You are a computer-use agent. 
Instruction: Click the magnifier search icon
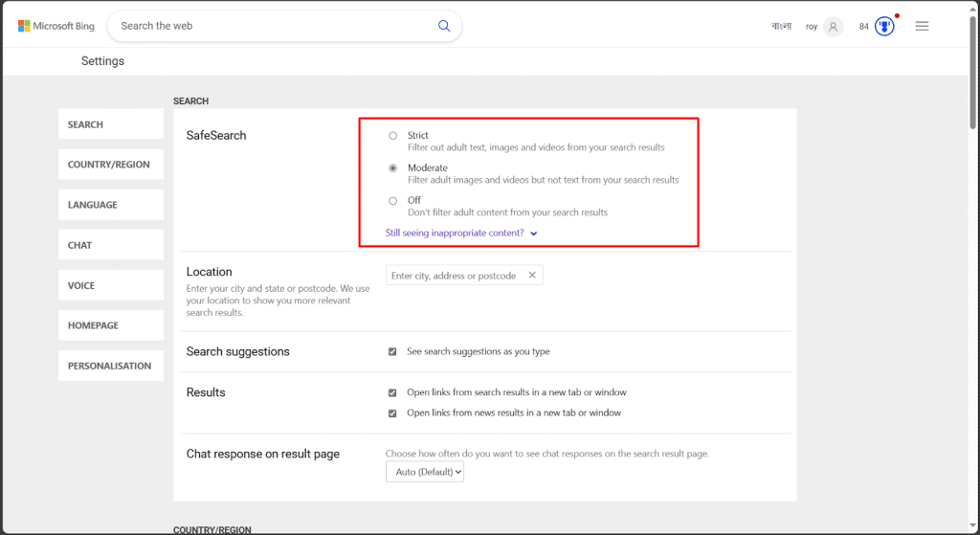[444, 26]
